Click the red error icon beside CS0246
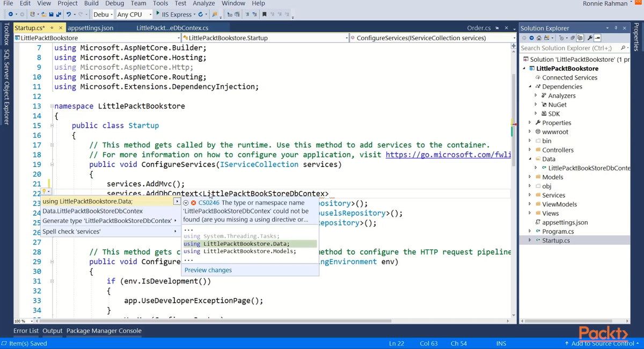Image resolution: width=644 pixels, height=349 pixels. click(x=193, y=203)
